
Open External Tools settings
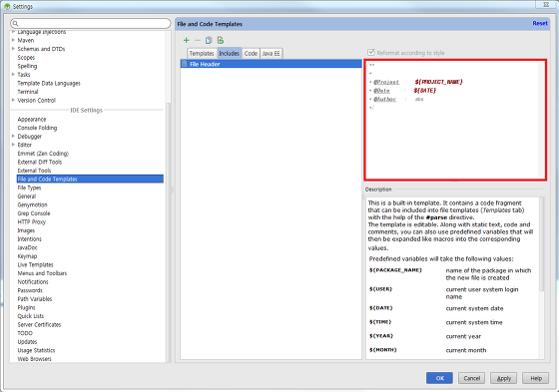tap(34, 171)
